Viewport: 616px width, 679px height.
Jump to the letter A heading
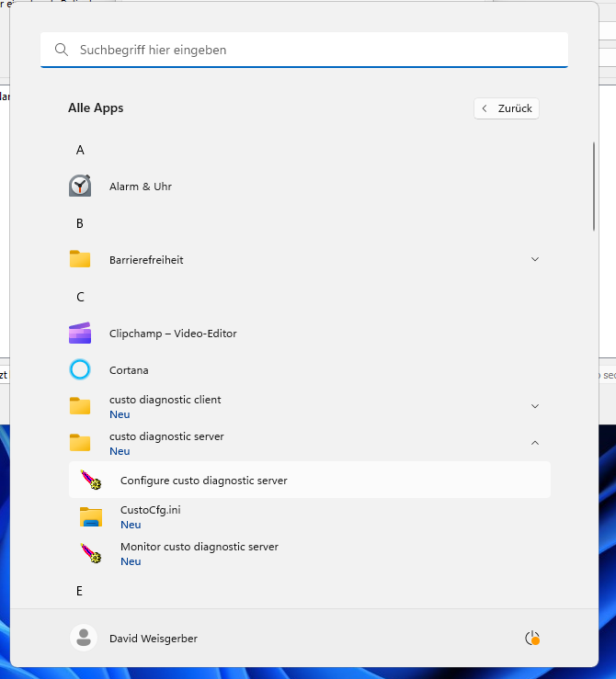[x=80, y=150]
